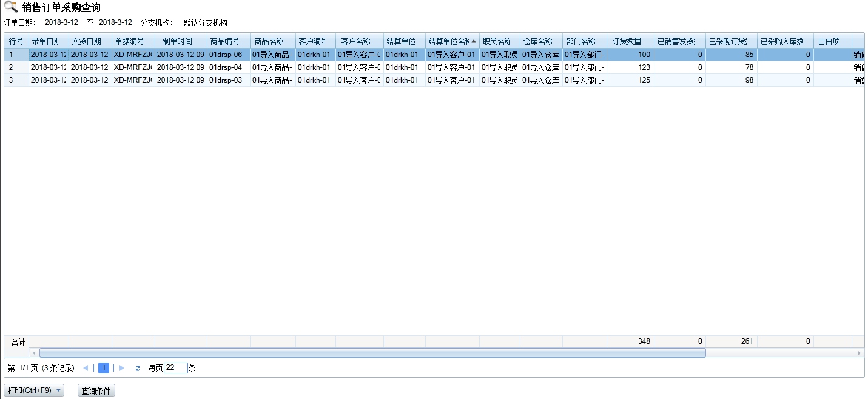
Task: Click the 每页 records-per-page input field
Action: pos(175,368)
